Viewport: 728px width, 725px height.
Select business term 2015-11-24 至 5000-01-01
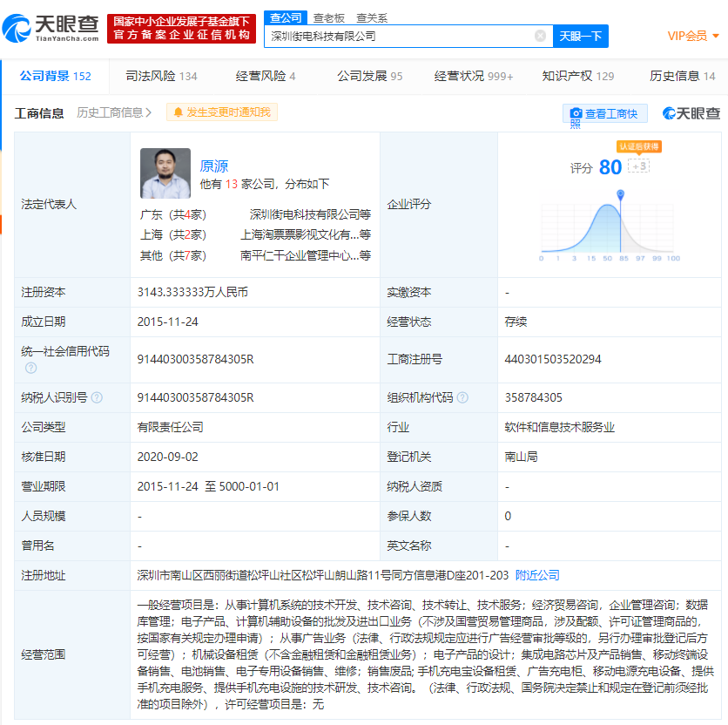[208, 486]
